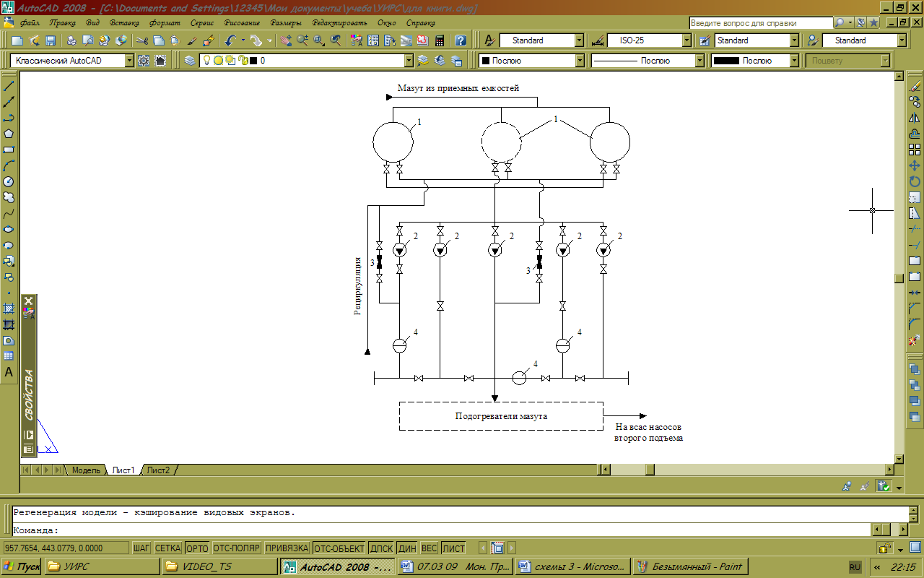
Task: Switch to the Лист2 layout tab
Action: [159, 470]
